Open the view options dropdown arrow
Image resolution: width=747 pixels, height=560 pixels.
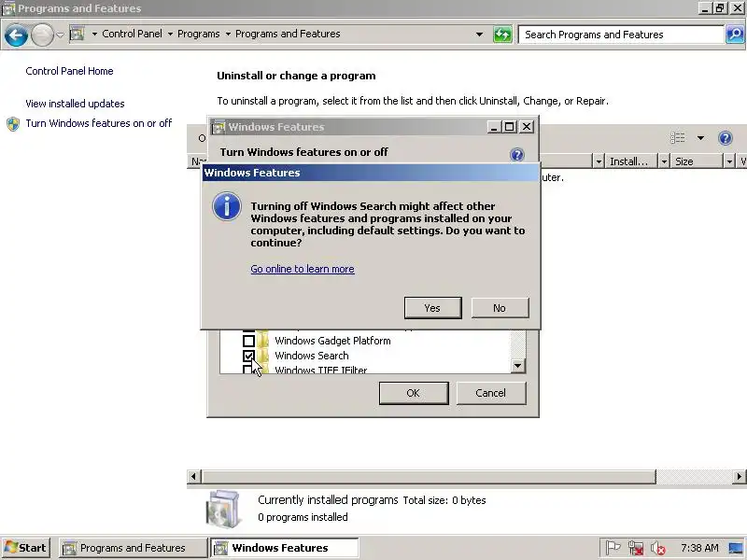point(700,138)
